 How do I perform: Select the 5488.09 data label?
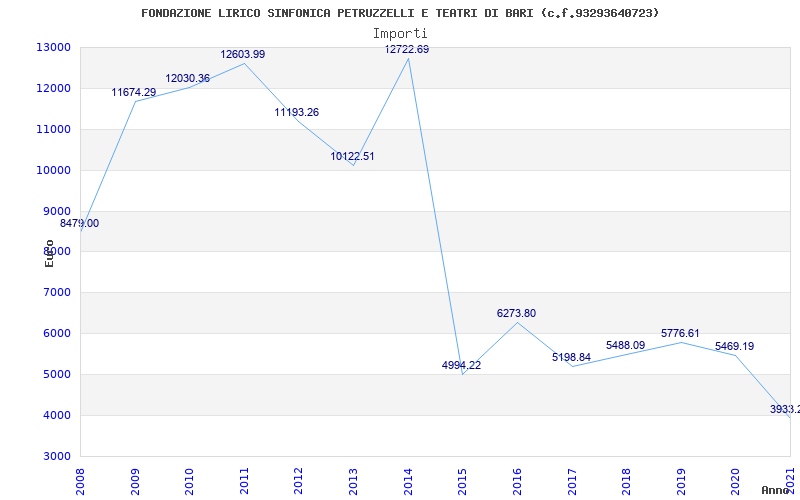tap(626, 345)
